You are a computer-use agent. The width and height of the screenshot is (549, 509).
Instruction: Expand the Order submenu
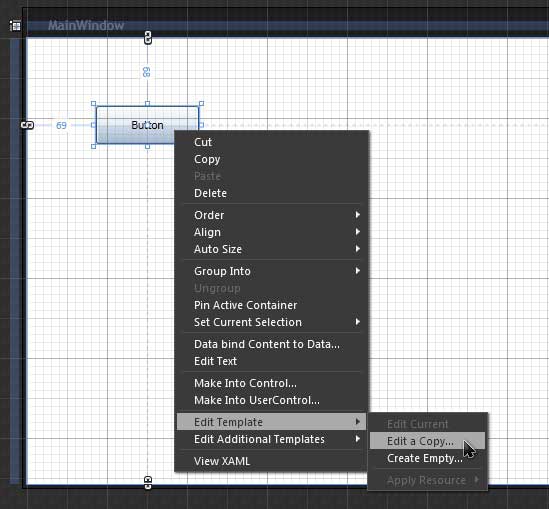[272, 215]
